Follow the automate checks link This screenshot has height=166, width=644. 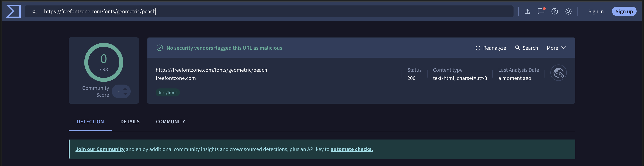[x=351, y=149]
